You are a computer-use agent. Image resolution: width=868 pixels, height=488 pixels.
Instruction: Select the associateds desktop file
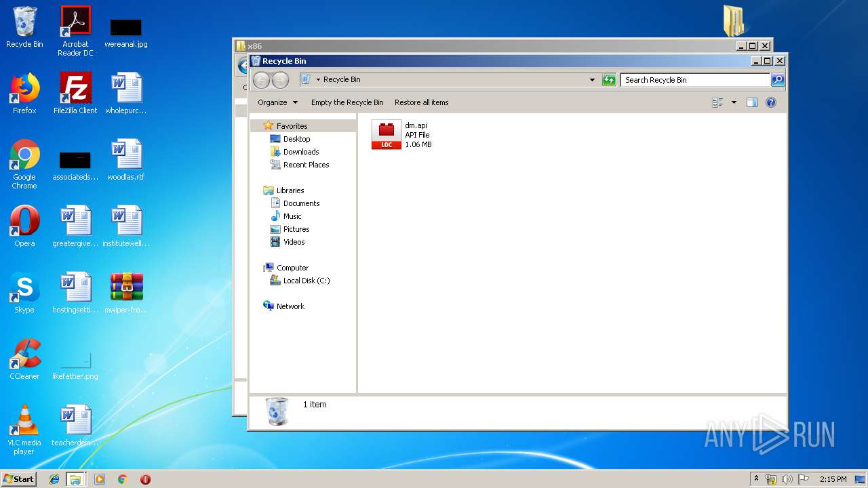point(75,166)
